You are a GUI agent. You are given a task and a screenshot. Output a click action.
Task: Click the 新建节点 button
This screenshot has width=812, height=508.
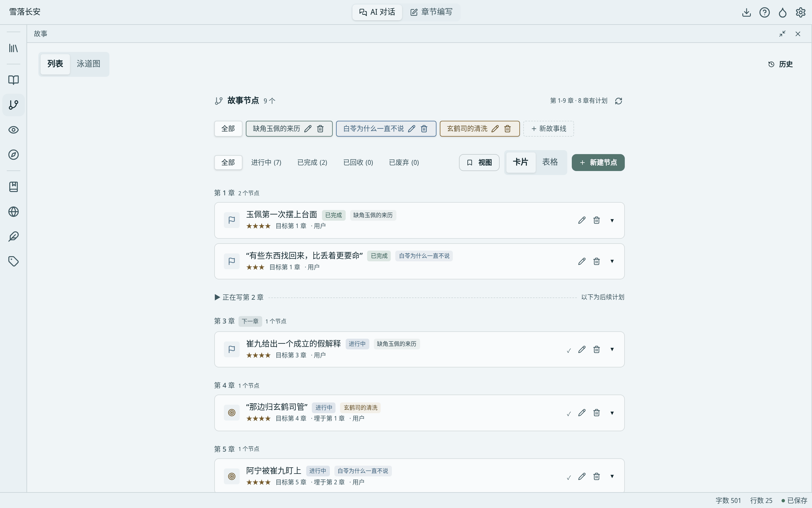[598, 163]
